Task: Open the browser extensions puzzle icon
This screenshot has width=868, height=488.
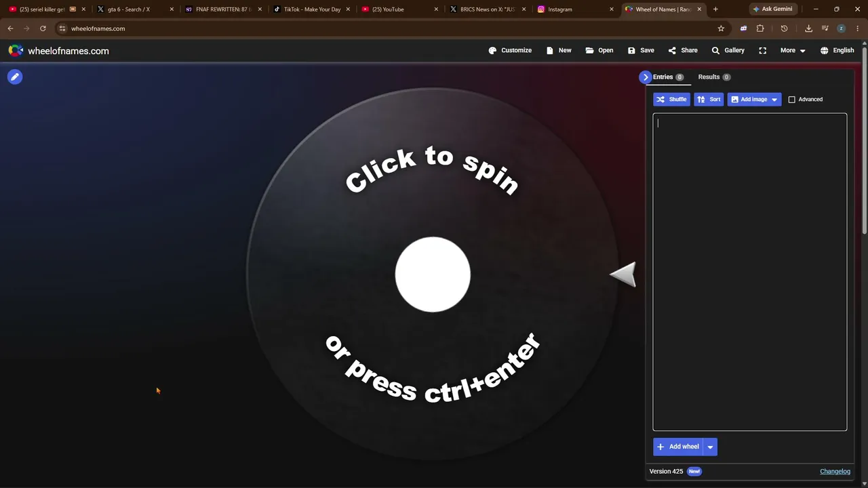Action: point(760,28)
